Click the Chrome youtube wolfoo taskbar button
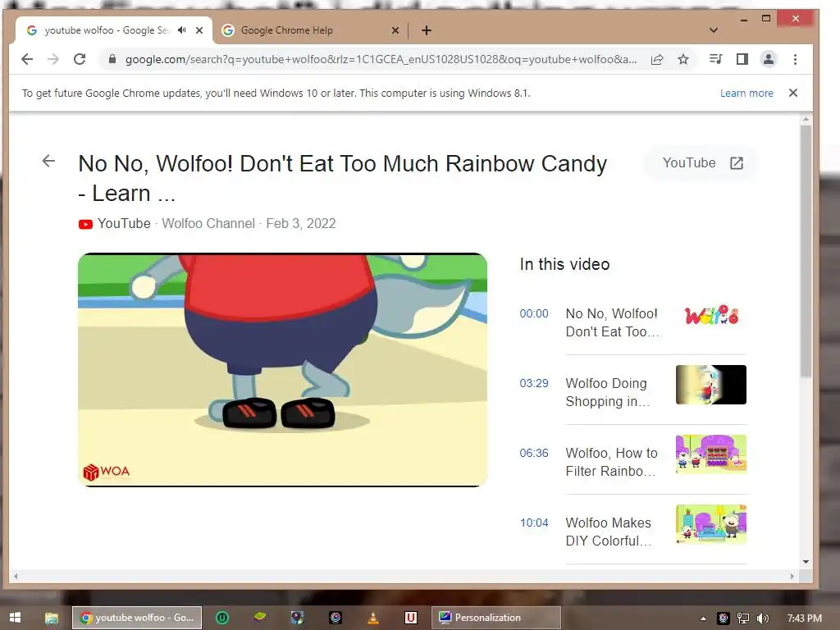This screenshot has height=630, width=840. (x=137, y=618)
